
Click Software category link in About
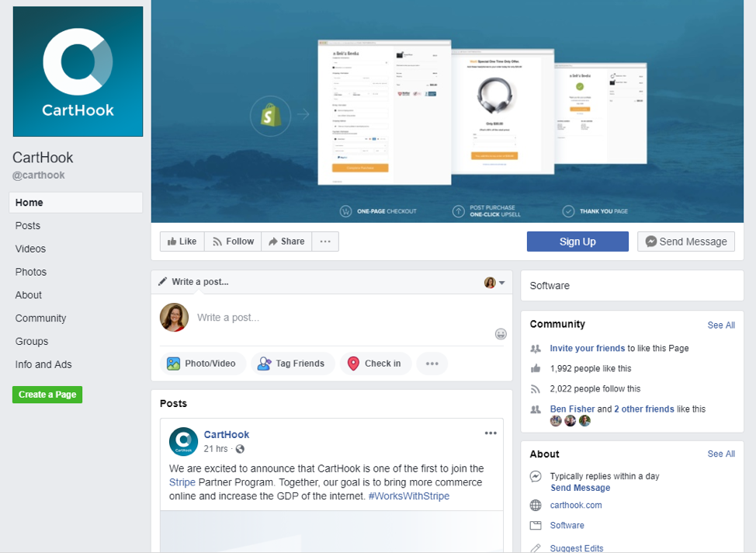(567, 526)
